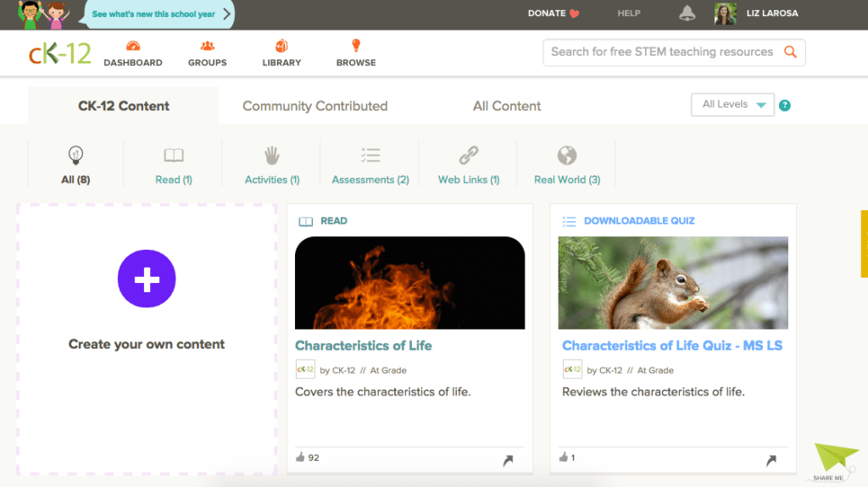The width and height of the screenshot is (868, 487).
Task: Click the Activities (1) filter label
Action: (x=272, y=180)
